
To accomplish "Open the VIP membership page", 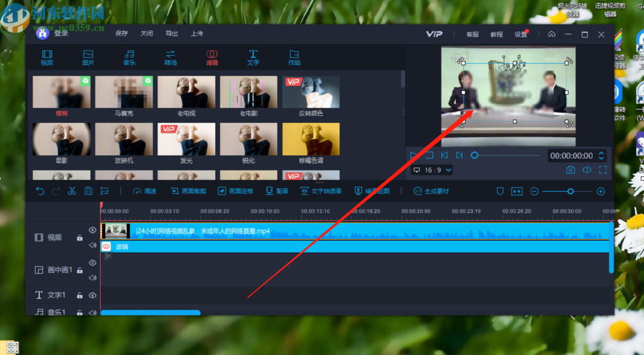I will coord(434,34).
